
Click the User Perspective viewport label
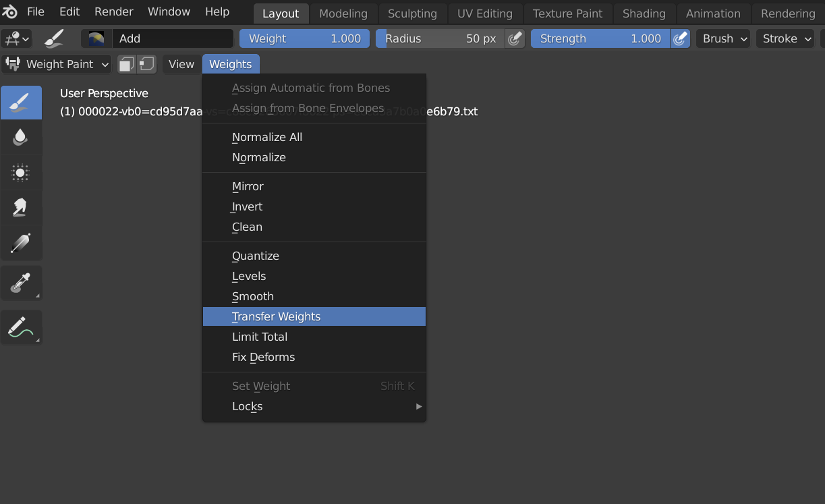[x=104, y=93]
